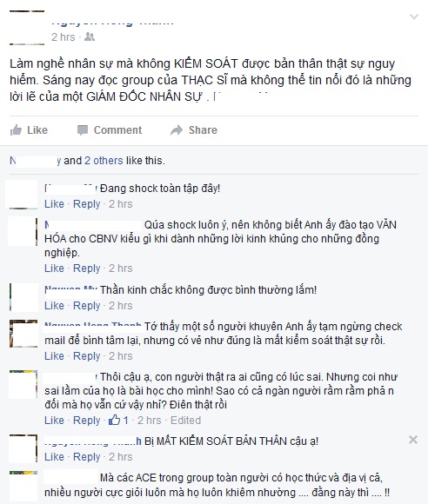428x504 pixels.
Task: Remove the 'Bị MẤT KIỂM SOÁT' comment with X
Action: point(413,440)
